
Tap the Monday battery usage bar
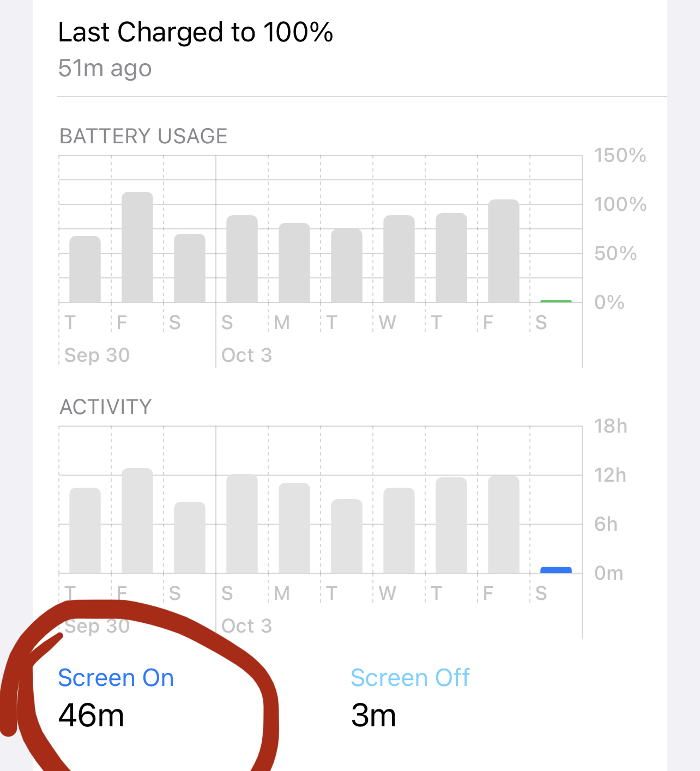click(x=294, y=263)
